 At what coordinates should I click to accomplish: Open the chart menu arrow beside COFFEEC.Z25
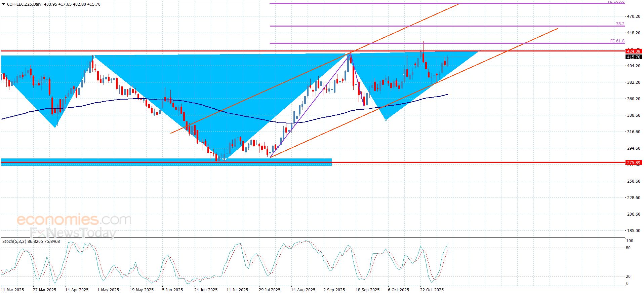[x=4, y=4]
